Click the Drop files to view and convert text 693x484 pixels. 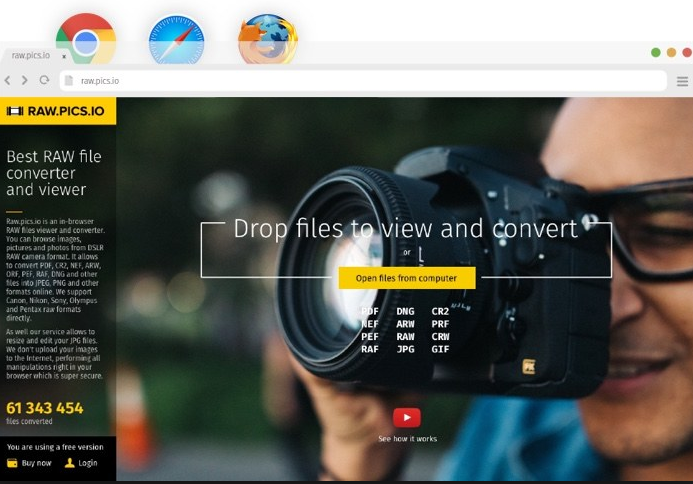405,229
